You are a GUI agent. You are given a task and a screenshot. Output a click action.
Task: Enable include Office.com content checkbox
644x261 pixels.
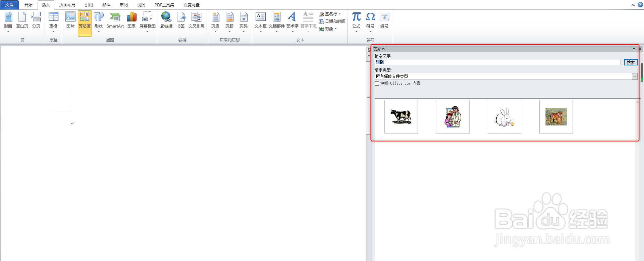377,84
